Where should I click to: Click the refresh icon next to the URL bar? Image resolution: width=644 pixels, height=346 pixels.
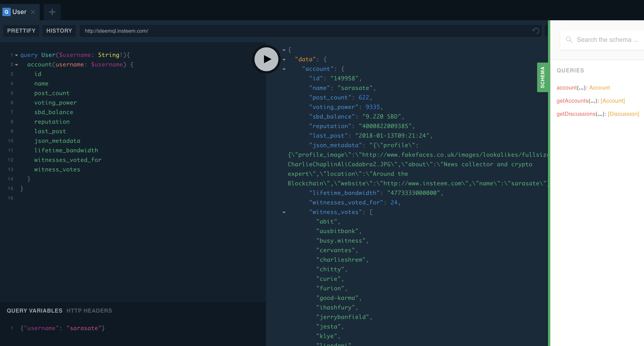coord(536,31)
